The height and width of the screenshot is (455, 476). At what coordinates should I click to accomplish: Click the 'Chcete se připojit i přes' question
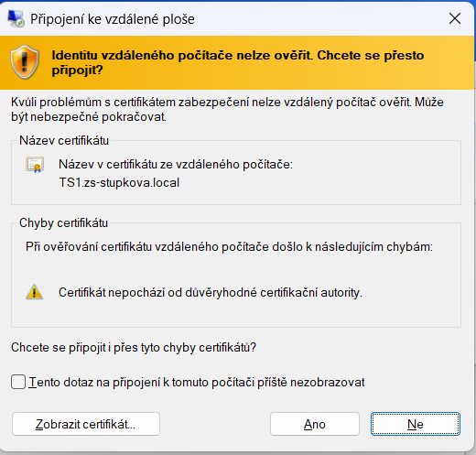[x=134, y=348]
